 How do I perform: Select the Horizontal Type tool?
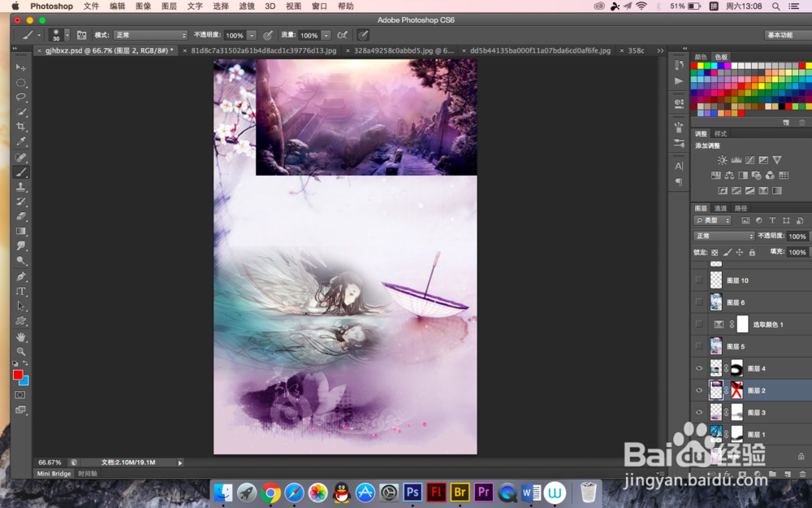coord(21,291)
